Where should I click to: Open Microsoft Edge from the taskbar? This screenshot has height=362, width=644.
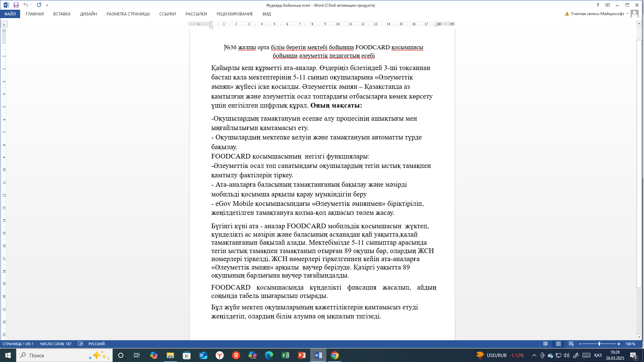tap(269, 355)
